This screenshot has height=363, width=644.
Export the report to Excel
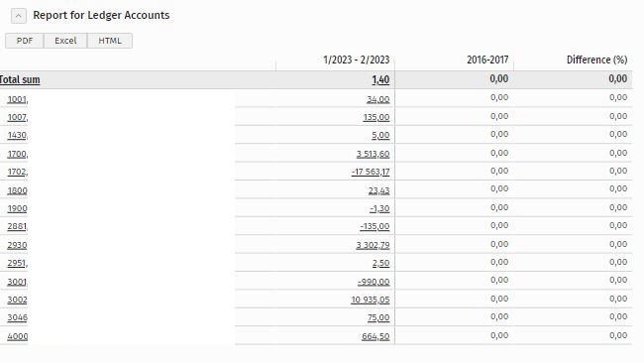pos(65,41)
